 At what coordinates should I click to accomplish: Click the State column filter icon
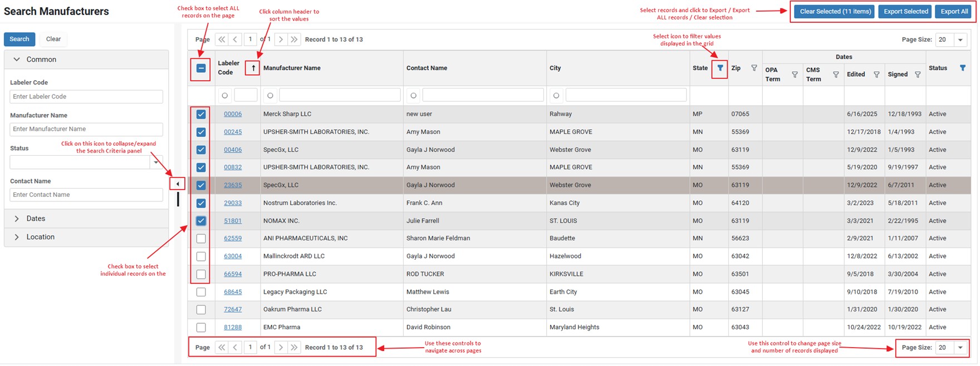click(x=719, y=68)
